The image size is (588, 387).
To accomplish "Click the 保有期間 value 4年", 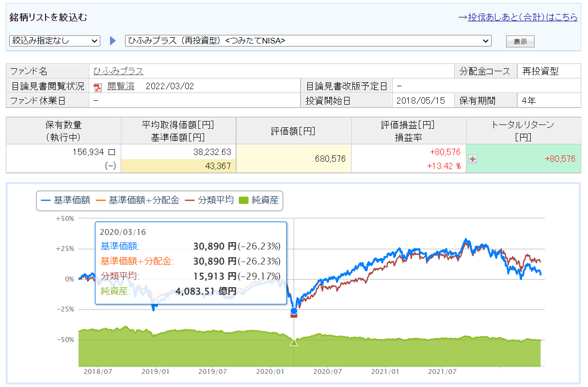I will click(528, 101).
